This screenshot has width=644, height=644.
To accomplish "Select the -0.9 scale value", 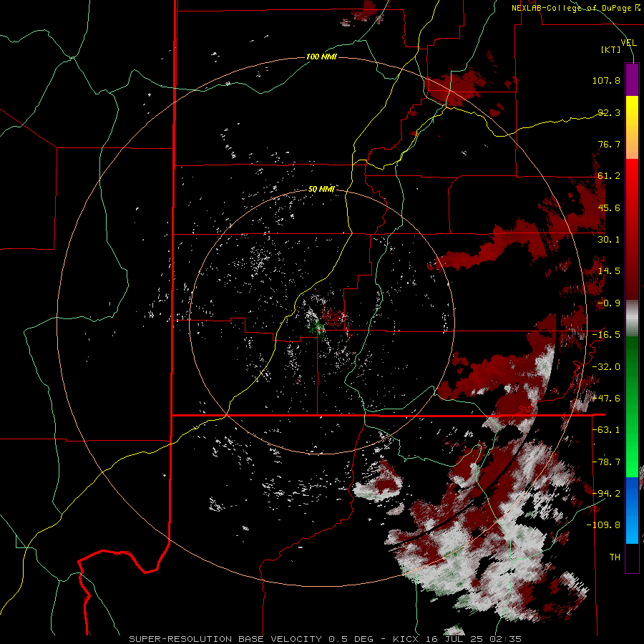I will point(609,303).
